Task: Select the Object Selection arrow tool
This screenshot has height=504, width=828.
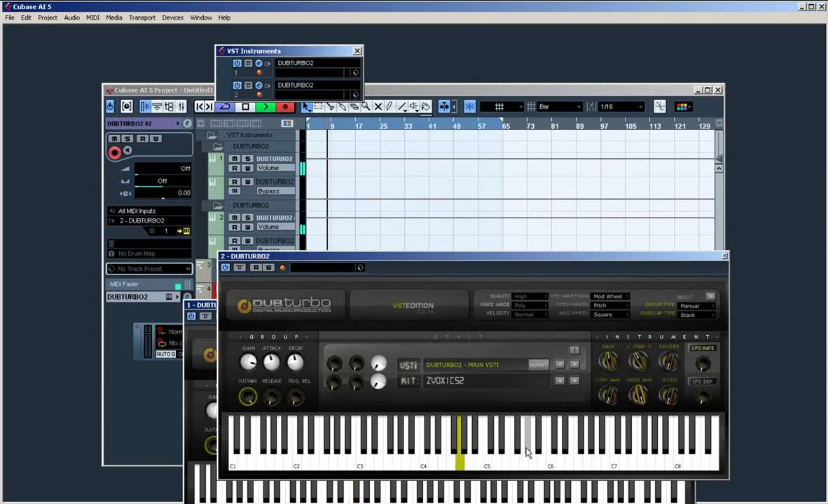Action: [306, 106]
